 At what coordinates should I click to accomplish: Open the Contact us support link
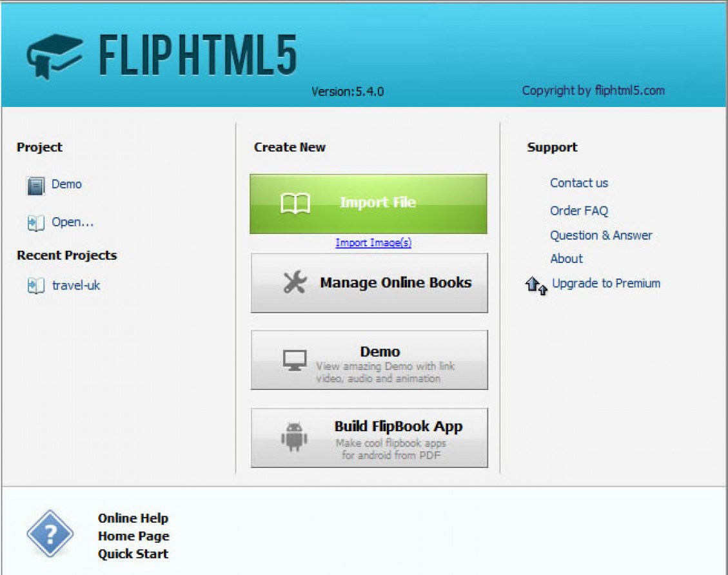click(579, 183)
